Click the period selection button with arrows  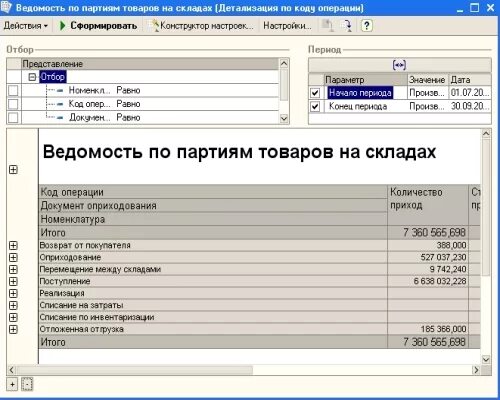click(399, 65)
